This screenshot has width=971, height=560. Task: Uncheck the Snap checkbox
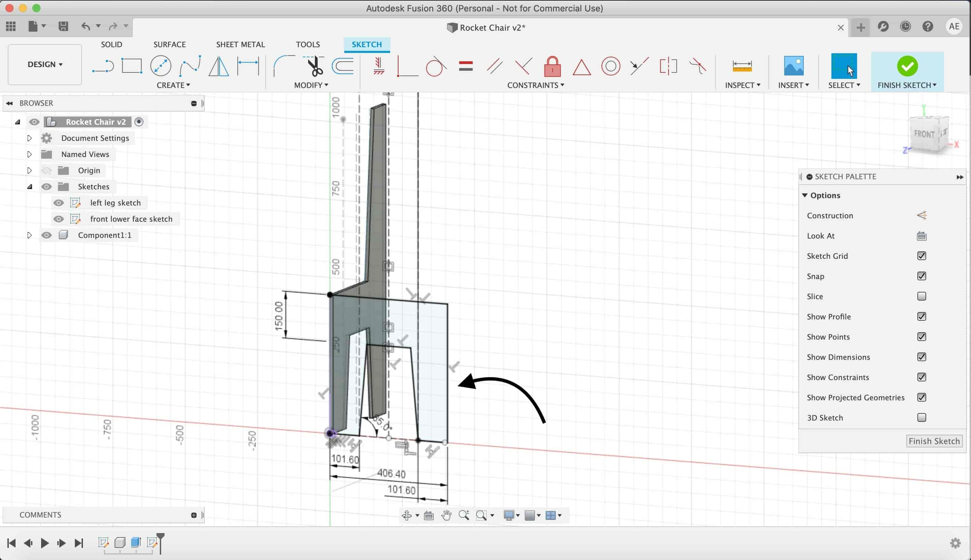(921, 276)
